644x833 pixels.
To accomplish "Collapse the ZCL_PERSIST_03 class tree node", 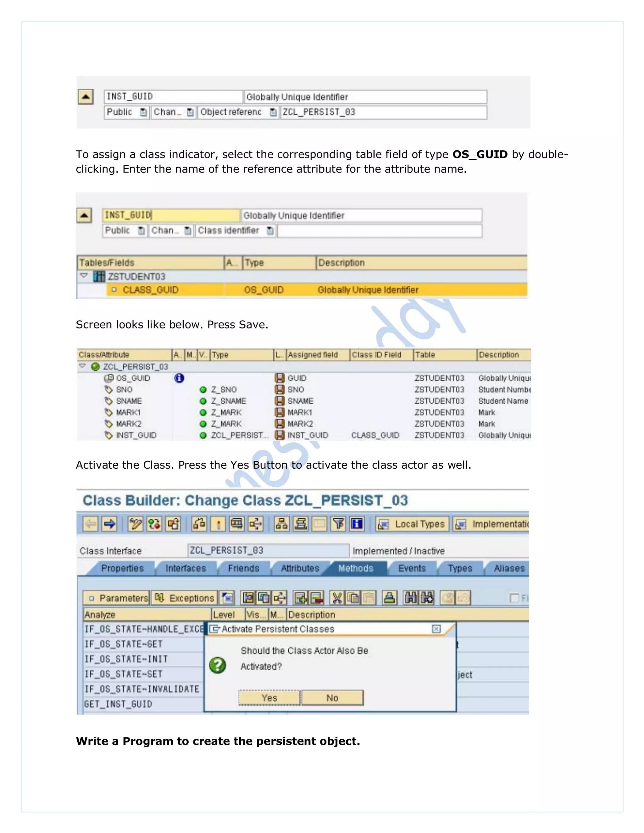I will tap(82, 366).
